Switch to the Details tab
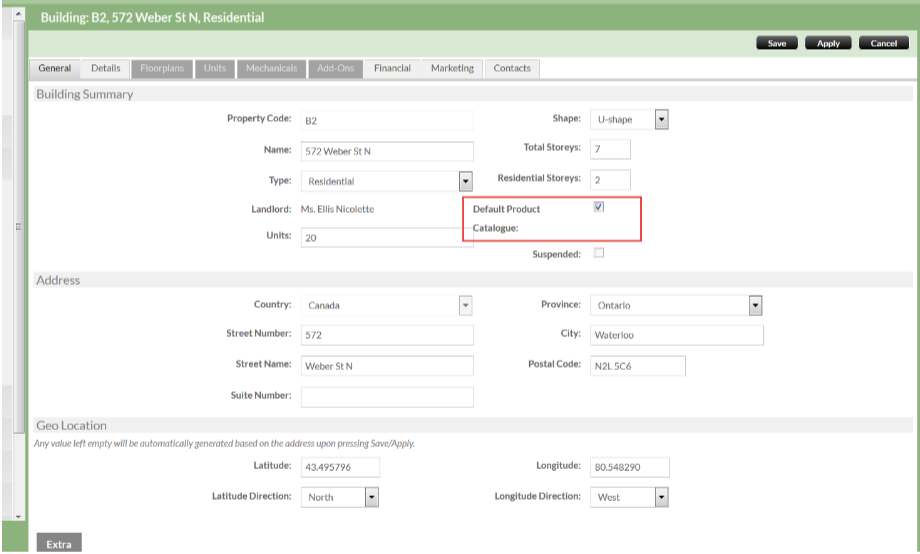The image size is (920, 554). 105,68
